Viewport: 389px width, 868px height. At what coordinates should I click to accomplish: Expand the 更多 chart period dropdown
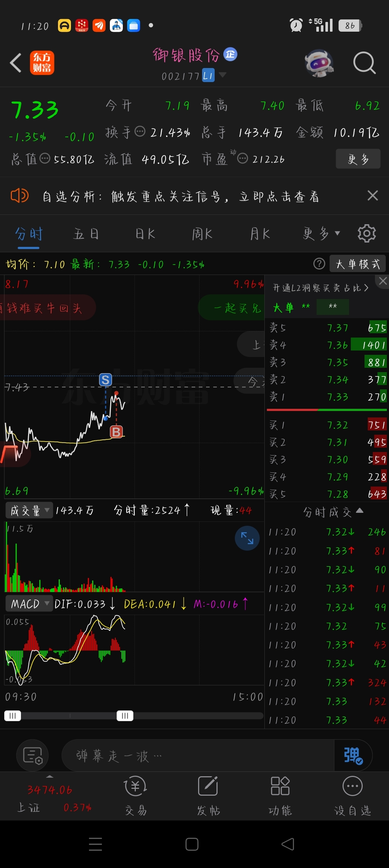tap(321, 234)
